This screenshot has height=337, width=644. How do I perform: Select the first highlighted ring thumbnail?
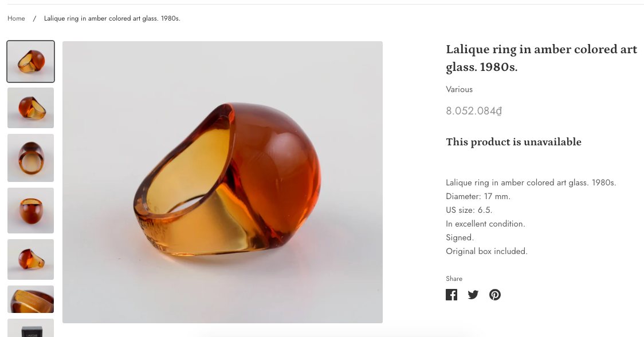click(30, 61)
